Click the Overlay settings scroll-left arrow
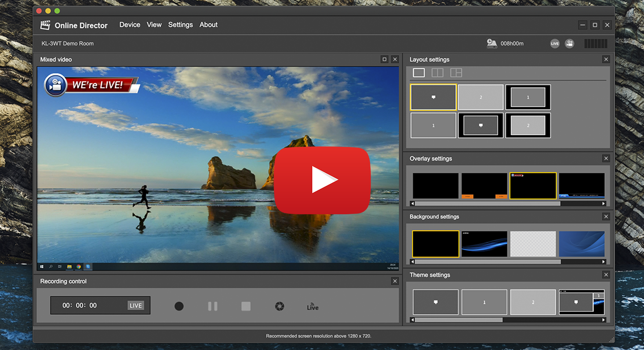644x350 pixels. [412, 204]
